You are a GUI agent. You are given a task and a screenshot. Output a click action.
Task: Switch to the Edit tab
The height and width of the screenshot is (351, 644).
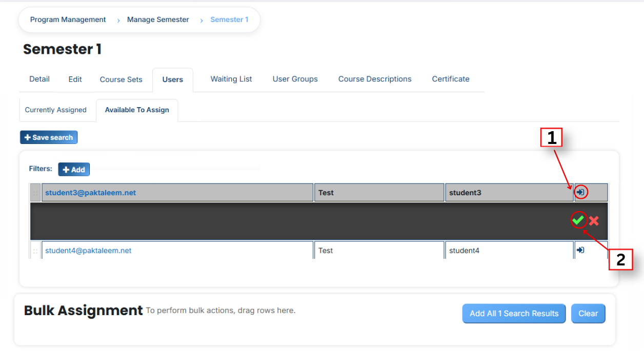click(x=75, y=79)
